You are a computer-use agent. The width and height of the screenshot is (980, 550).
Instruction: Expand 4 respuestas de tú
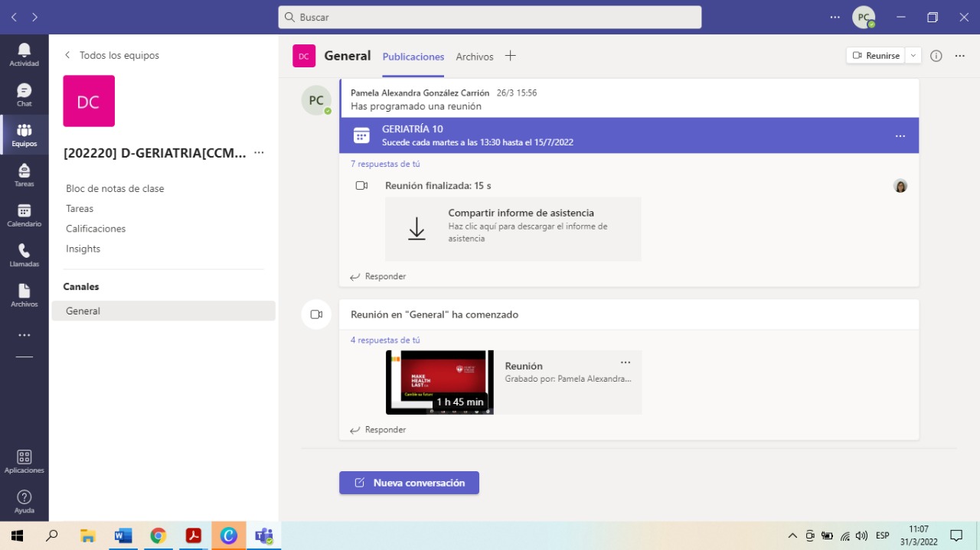click(x=385, y=340)
